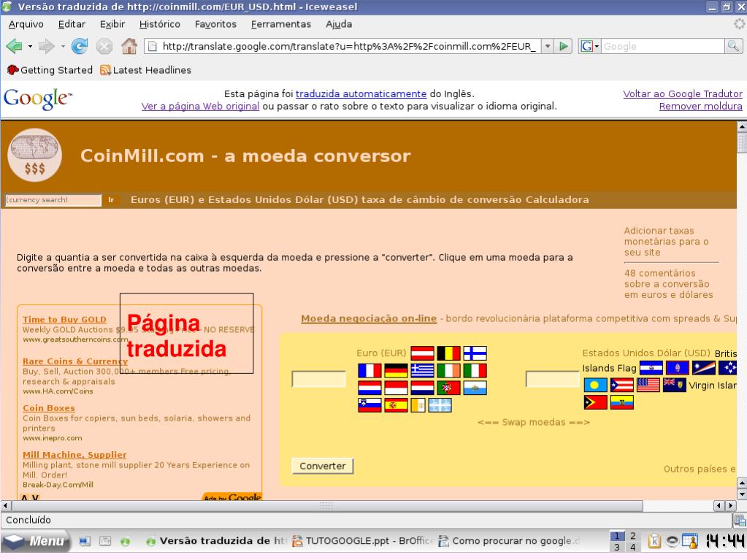
Task: Open the search engine selector dropdown
Action: tap(589, 46)
